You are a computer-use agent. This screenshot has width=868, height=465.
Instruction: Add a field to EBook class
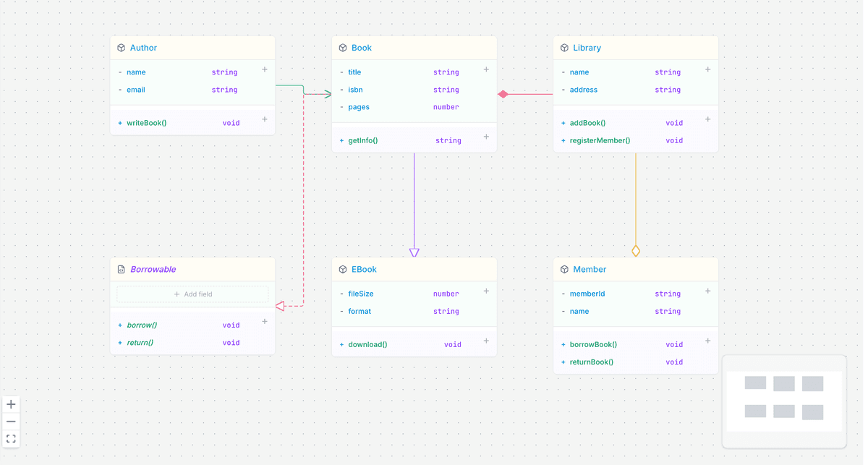[x=486, y=291]
